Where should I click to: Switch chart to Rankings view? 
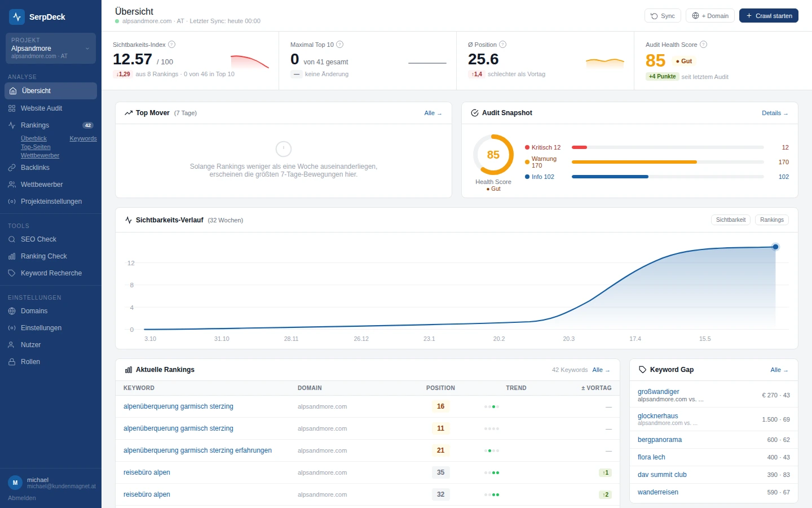772,220
